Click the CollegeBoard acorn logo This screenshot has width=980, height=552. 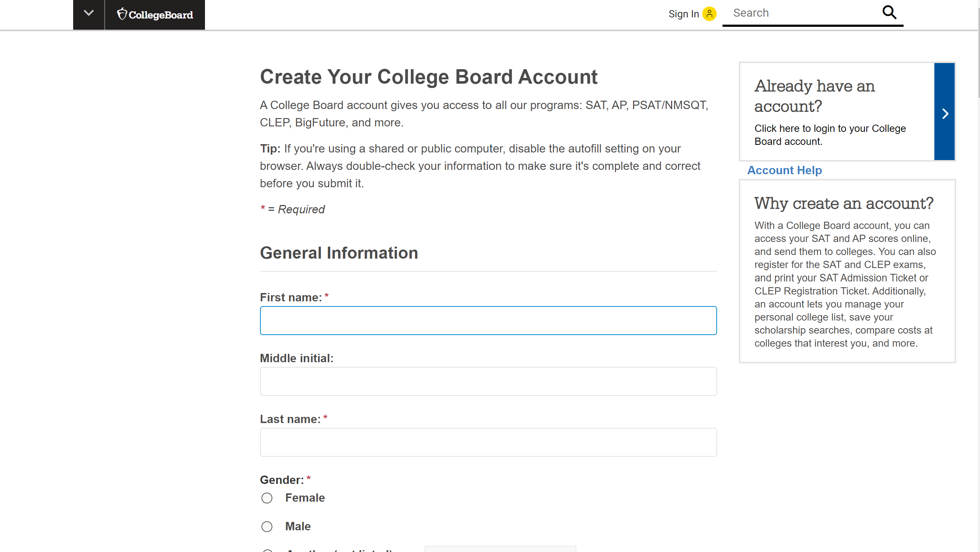click(x=122, y=14)
